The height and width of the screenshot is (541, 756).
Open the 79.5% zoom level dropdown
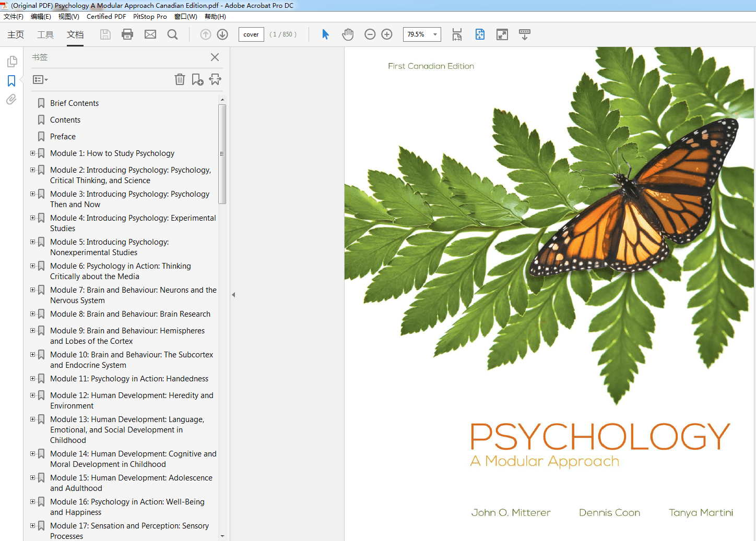tap(434, 34)
